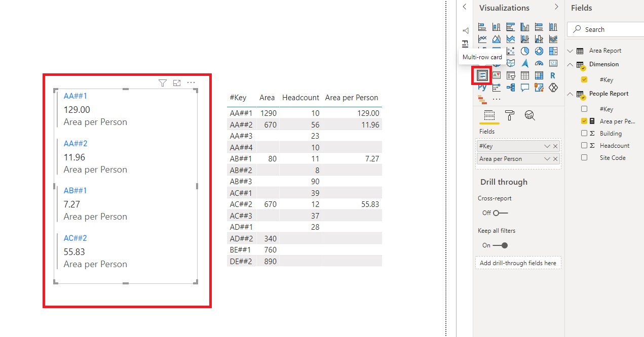The image size is (644, 337).
Task: Sort table by Area column header
Action: coord(267,98)
